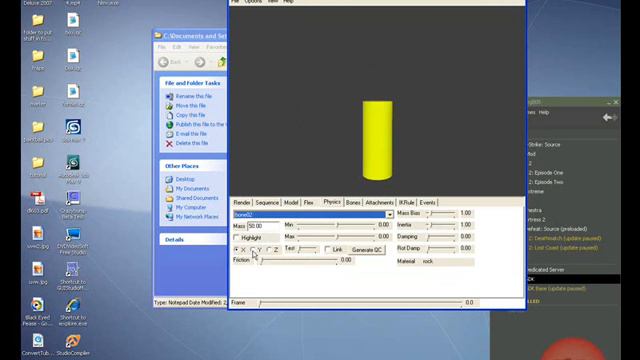The height and width of the screenshot is (360, 640).
Task: Select the tutorial folder on desktop
Action: click(38, 167)
